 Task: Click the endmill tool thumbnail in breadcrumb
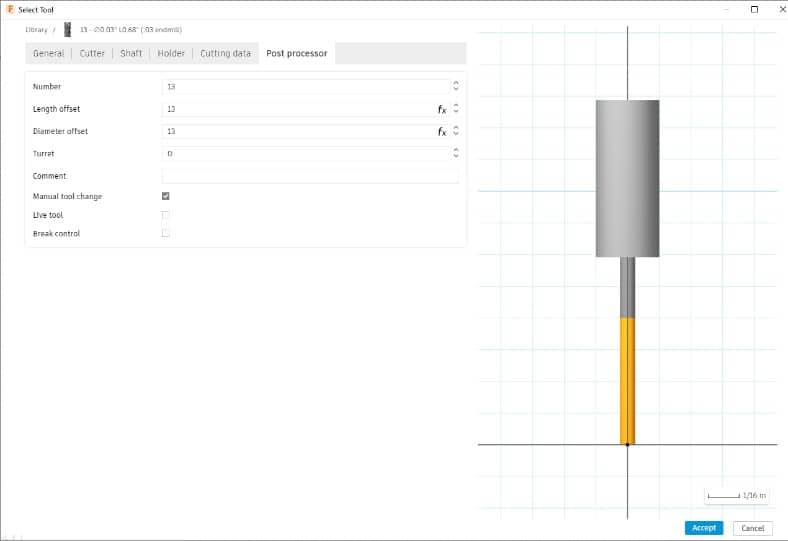(x=67, y=30)
